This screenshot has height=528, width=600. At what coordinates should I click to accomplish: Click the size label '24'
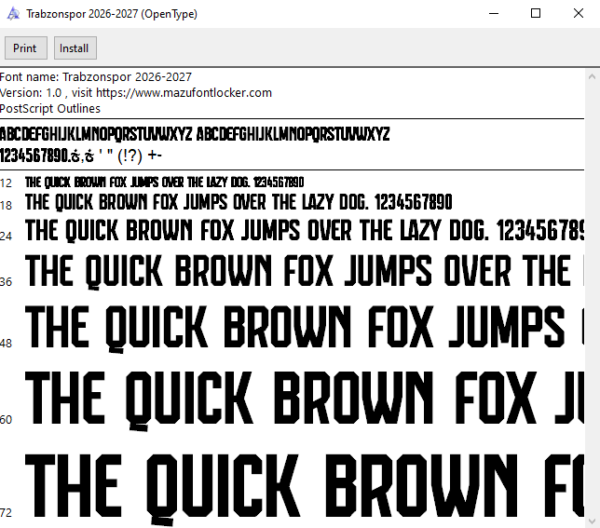pyautogui.click(x=6, y=236)
